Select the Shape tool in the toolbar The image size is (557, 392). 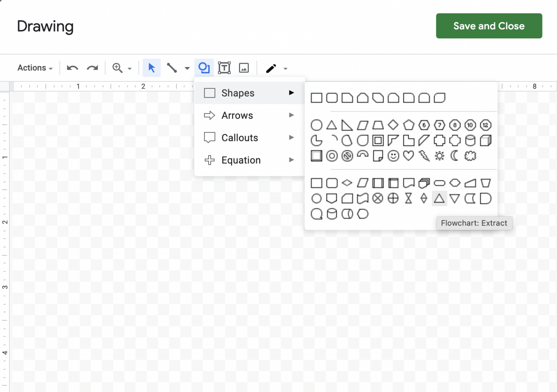coord(204,67)
